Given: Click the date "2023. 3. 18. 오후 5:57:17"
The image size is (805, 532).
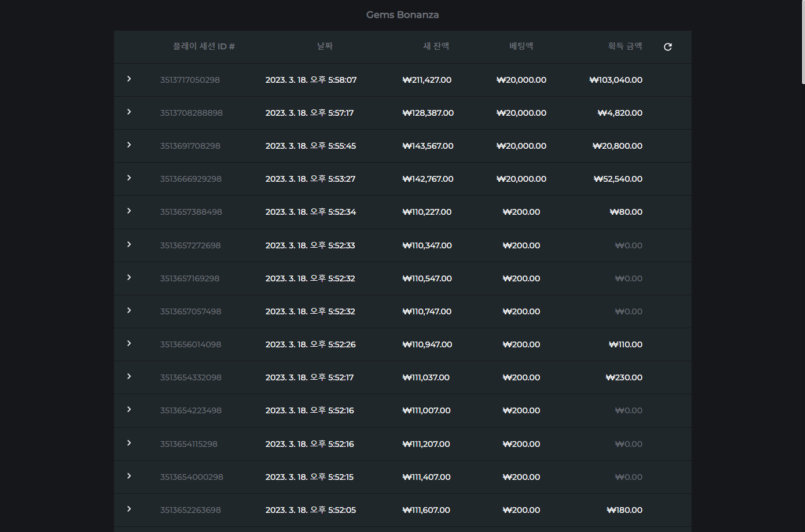Looking at the screenshot, I should pos(310,113).
